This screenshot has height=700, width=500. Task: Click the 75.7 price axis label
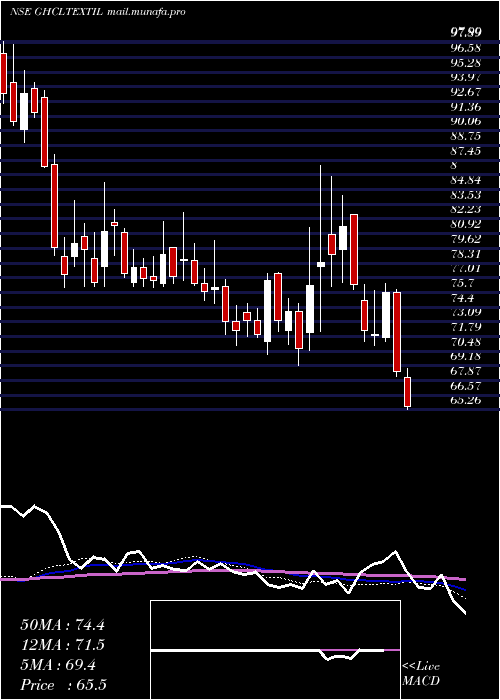point(462,283)
